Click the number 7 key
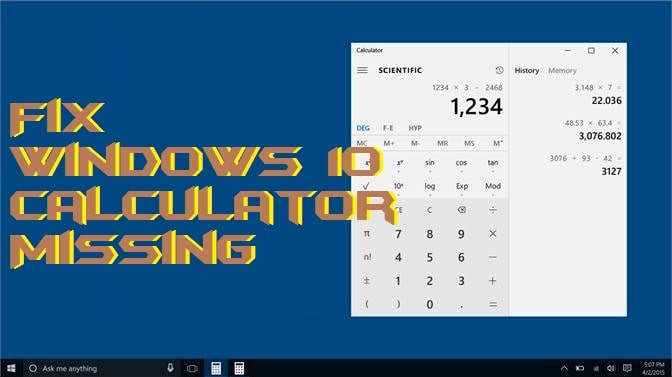672x377 pixels. tap(398, 234)
